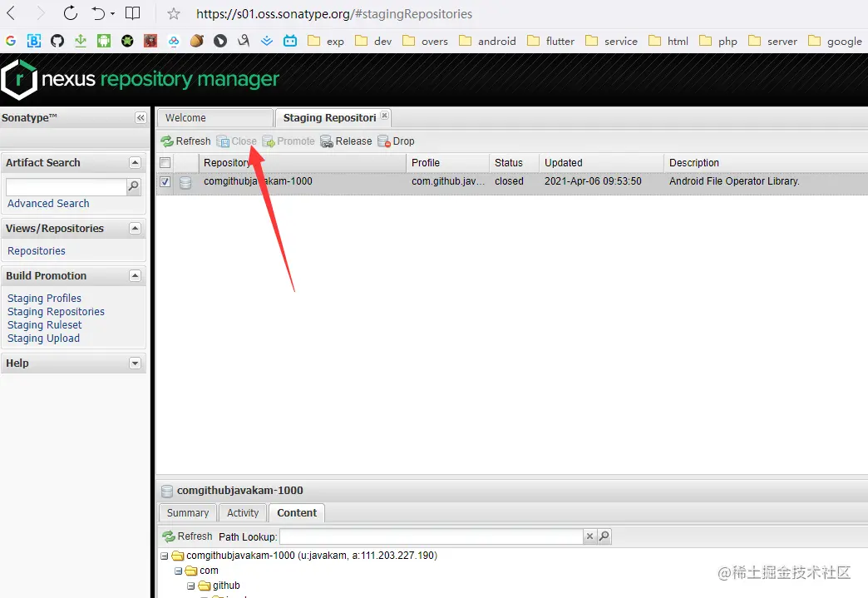Viewport: 868px width, 598px height.
Task: Switch to the Welcome tab
Action: (x=215, y=118)
